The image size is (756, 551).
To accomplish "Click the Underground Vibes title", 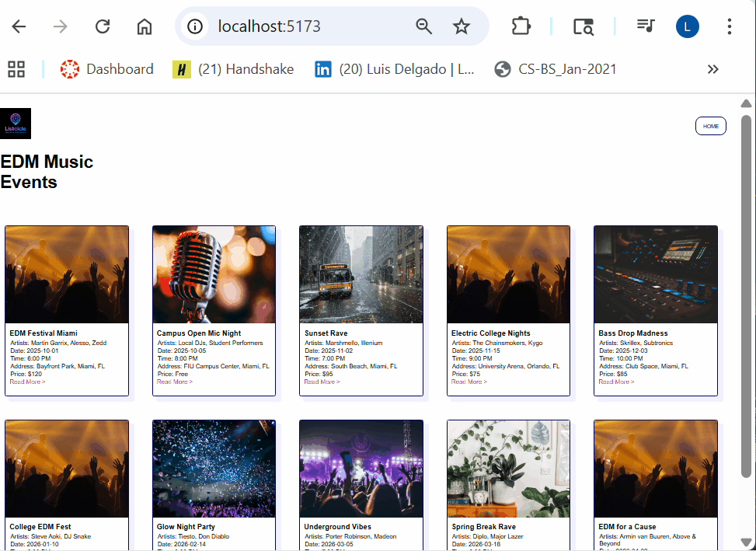I will pyautogui.click(x=337, y=527).
